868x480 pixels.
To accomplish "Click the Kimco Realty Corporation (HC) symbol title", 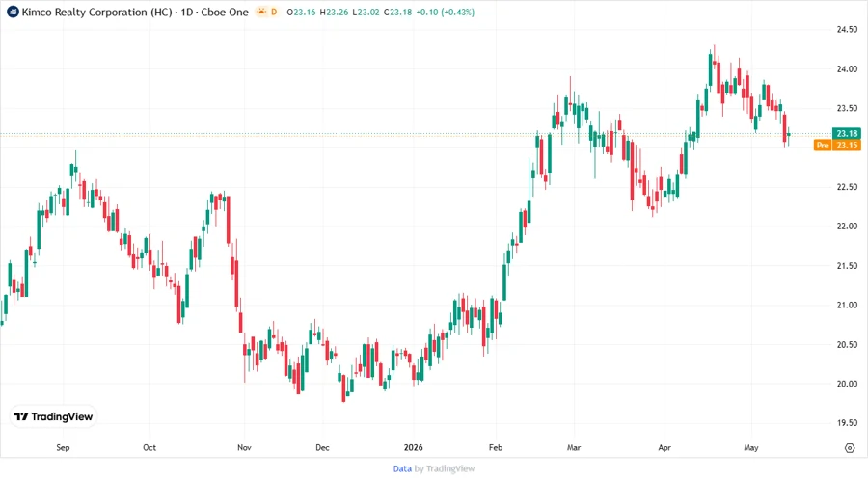I will tap(96, 12).
